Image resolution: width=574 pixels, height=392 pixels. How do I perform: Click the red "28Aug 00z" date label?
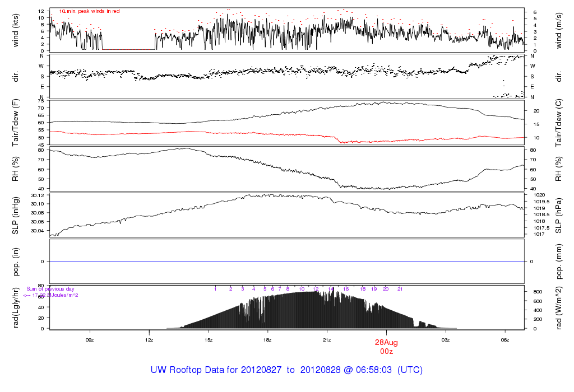tap(386, 346)
